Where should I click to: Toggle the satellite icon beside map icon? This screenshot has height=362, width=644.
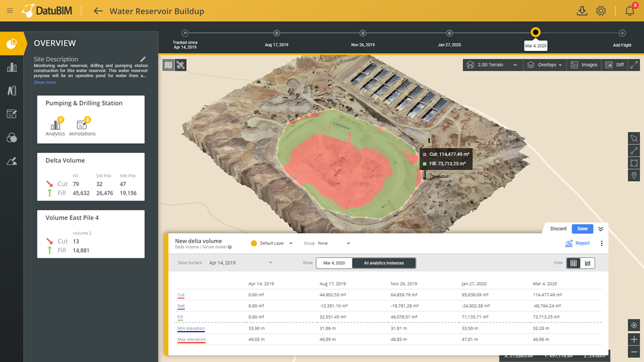point(181,65)
